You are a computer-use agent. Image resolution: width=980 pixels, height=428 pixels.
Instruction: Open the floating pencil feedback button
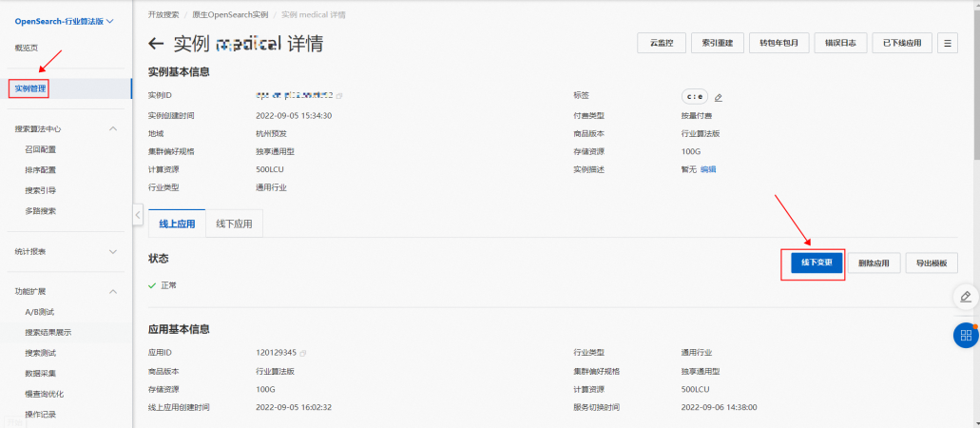(966, 296)
